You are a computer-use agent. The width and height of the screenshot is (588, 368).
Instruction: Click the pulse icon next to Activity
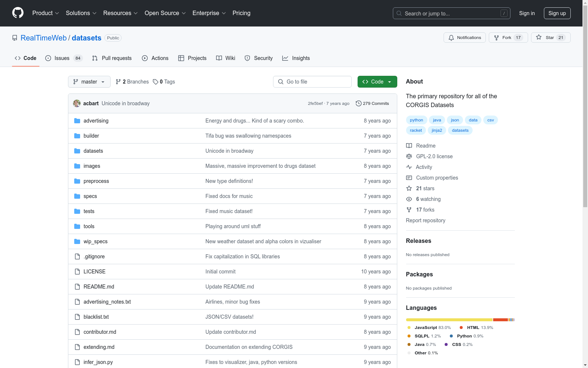click(409, 167)
